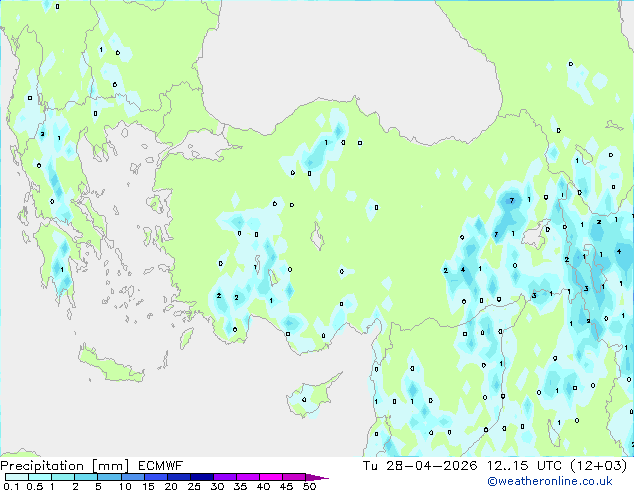
Task: Click the legend label '25'
Action: [194, 486]
